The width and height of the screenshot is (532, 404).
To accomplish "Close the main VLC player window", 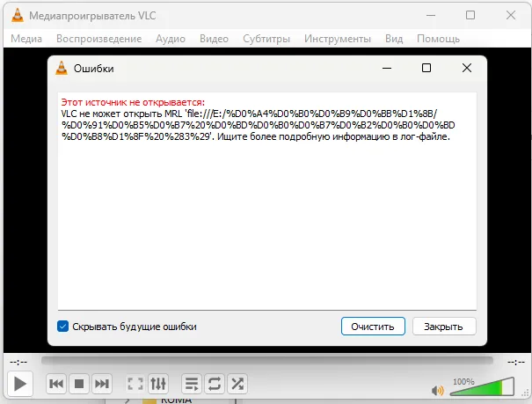I will pyautogui.click(x=511, y=15).
